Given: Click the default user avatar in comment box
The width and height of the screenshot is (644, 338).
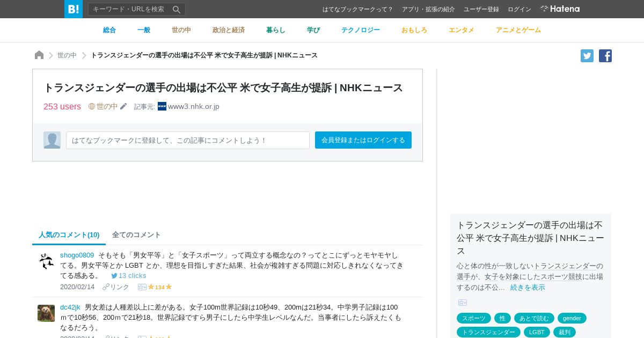Looking at the screenshot, I should click(x=52, y=140).
